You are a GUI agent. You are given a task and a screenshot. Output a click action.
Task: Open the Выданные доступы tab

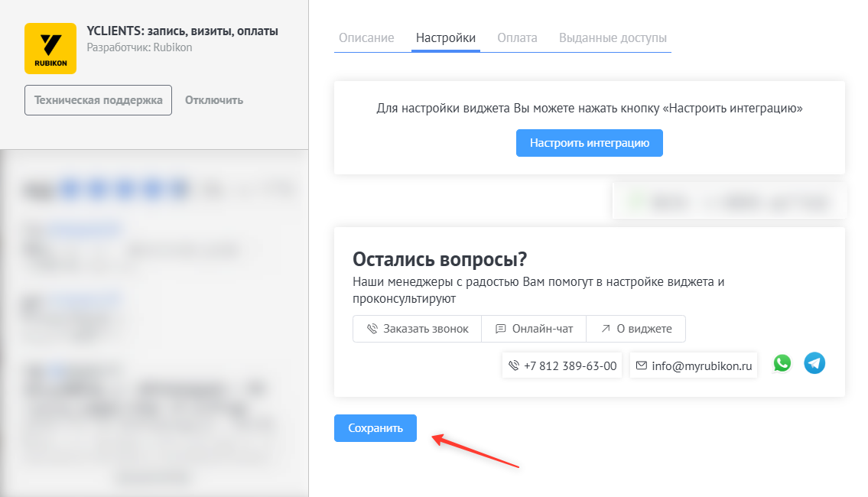coord(613,37)
